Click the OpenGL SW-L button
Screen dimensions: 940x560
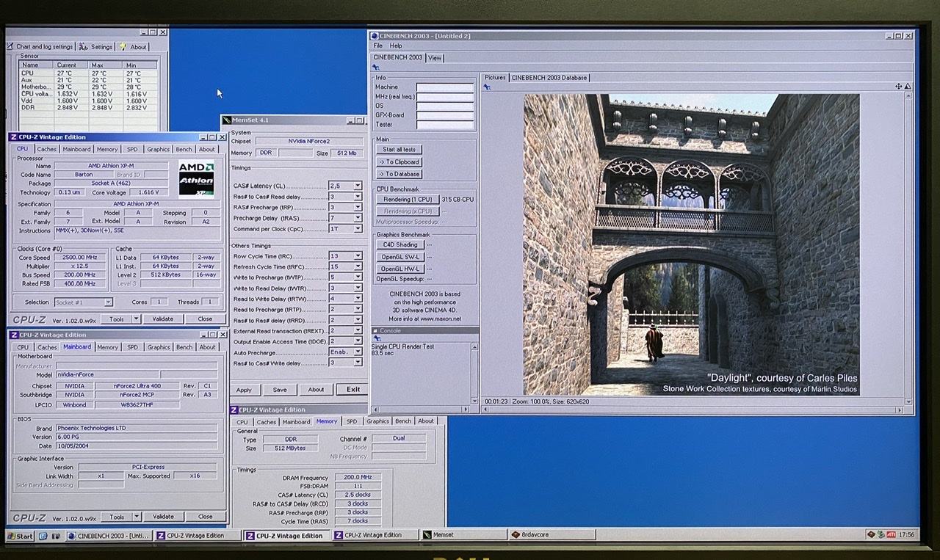tap(399, 257)
